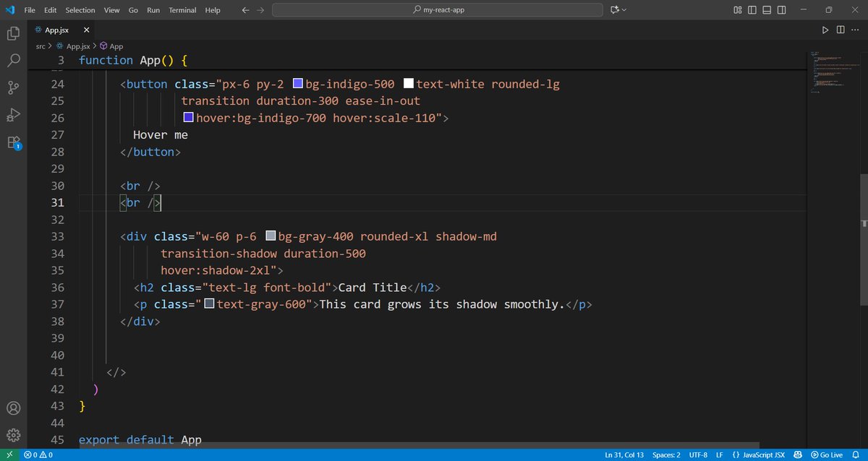The height and width of the screenshot is (461, 868).
Task: Open the Accounts menu icon
Action: (x=13, y=408)
